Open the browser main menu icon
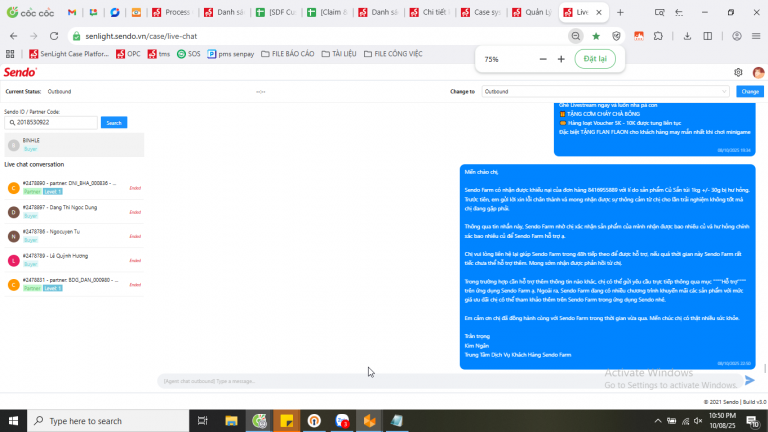Viewport: 768px width, 432px height. point(756,36)
